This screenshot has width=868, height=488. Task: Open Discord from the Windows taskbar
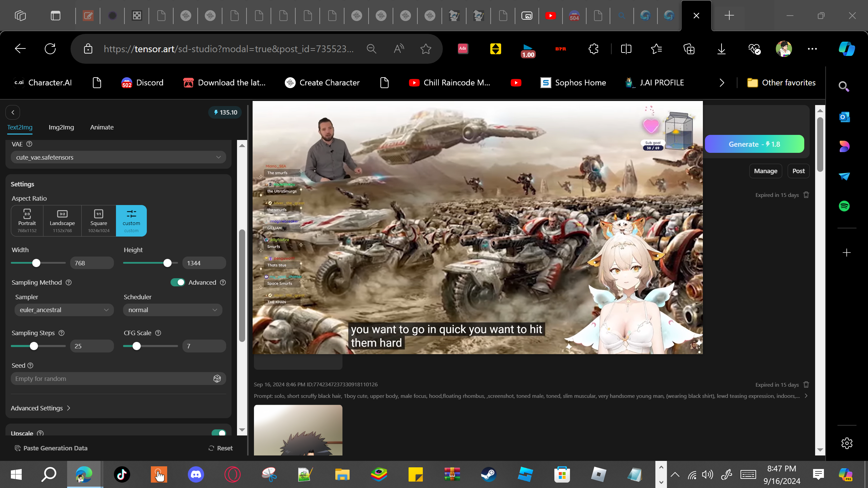click(x=196, y=474)
